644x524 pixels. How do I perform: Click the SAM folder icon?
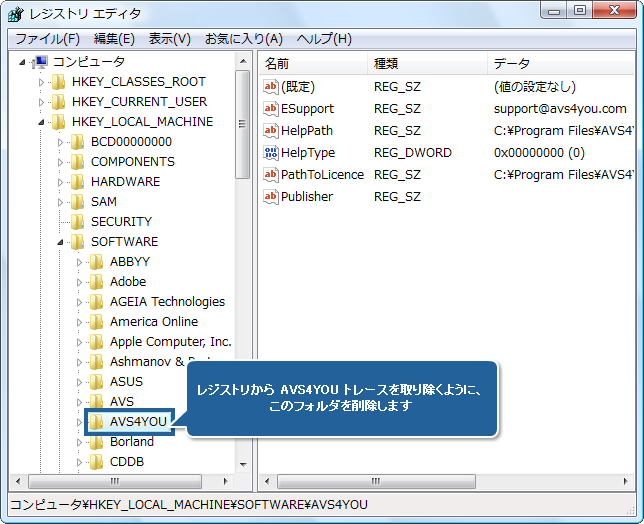pyautogui.click(x=77, y=202)
